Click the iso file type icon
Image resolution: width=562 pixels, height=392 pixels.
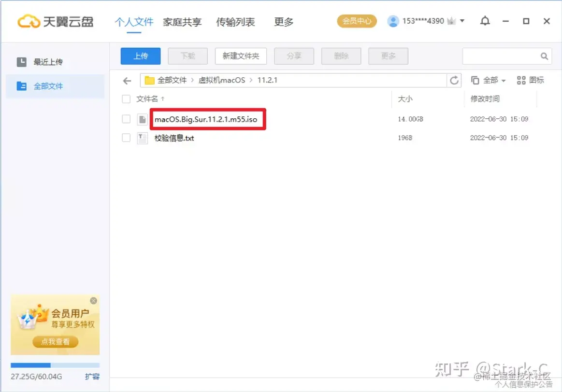[x=142, y=119]
